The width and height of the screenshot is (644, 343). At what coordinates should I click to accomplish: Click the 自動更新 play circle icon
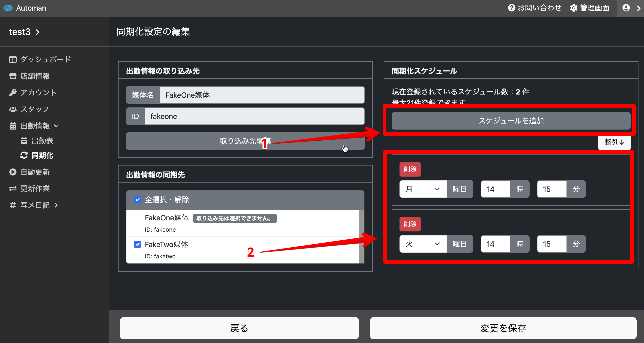[13, 172]
